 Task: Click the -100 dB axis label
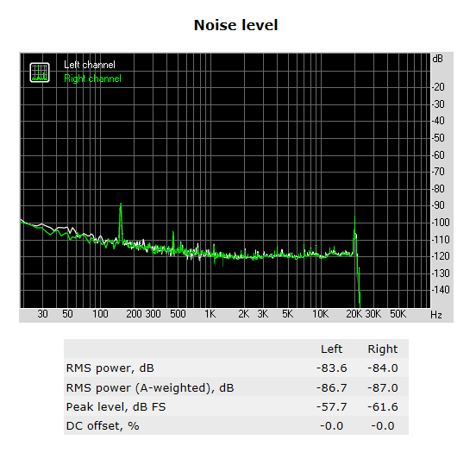[441, 223]
